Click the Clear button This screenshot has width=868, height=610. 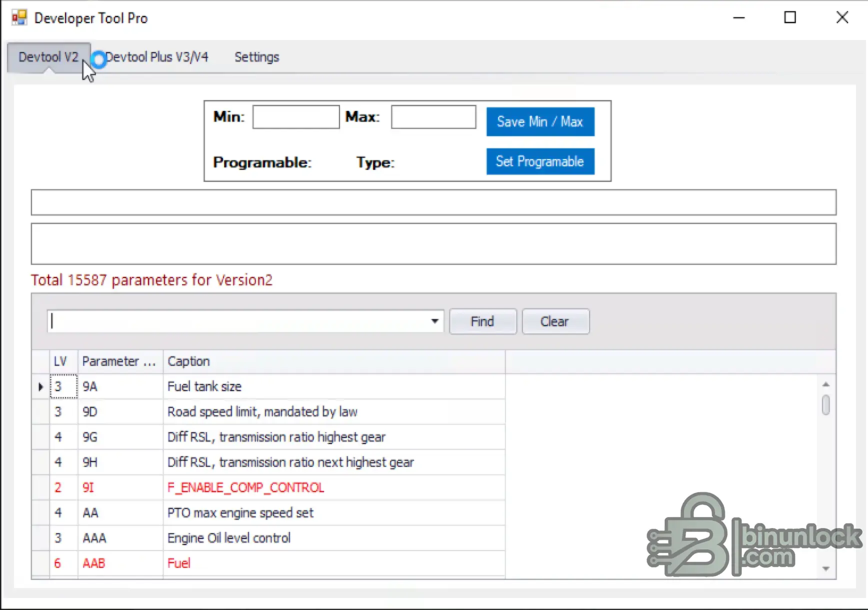pyautogui.click(x=555, y=321)
